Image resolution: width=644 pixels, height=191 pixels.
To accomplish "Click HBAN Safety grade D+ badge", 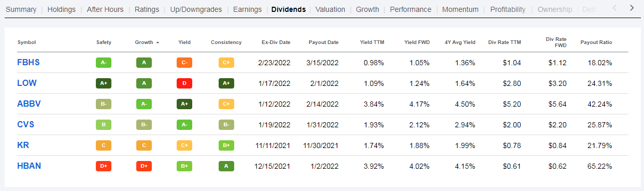I will pos(104,166).
